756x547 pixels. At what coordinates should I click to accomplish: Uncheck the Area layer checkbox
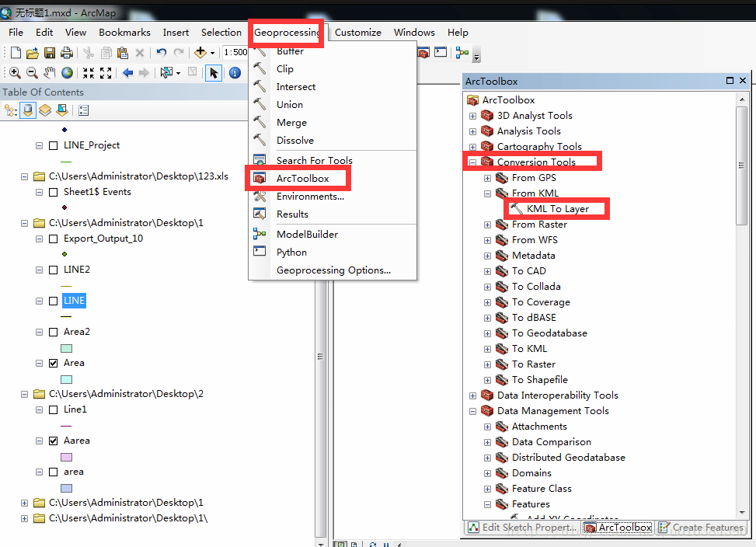click(x=54, y=364)
